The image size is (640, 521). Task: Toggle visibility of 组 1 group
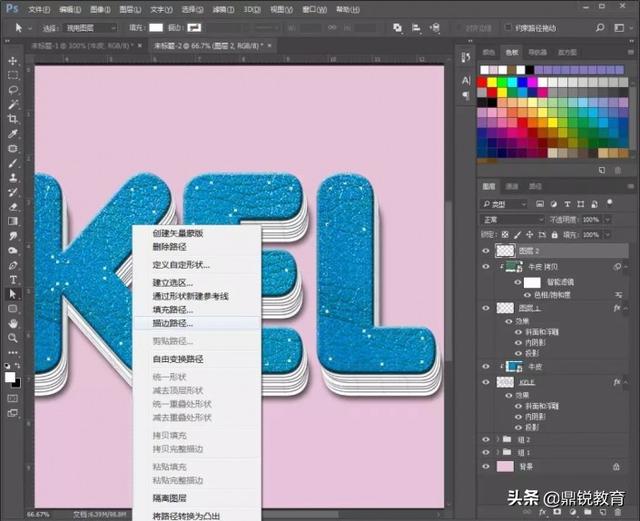pos(486,452)
